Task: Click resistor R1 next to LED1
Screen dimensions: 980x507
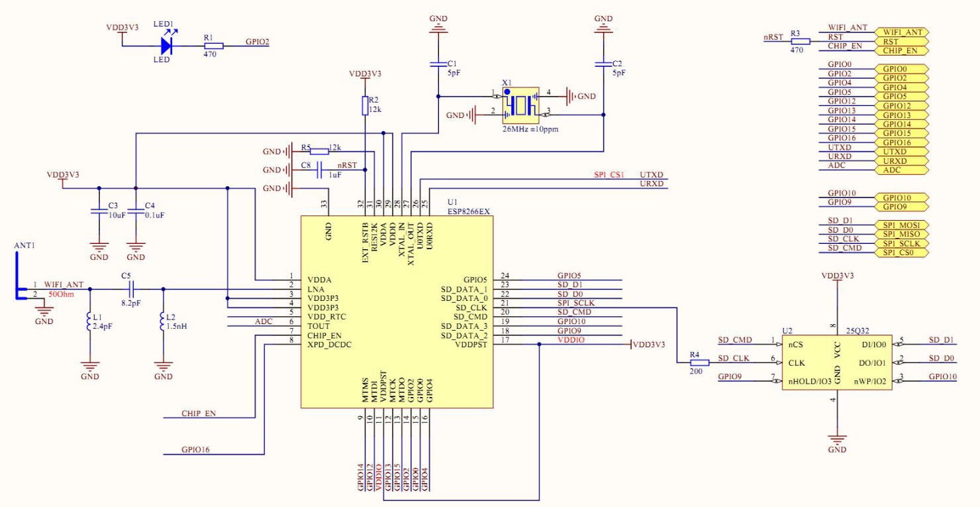Action: coord(213,46)
